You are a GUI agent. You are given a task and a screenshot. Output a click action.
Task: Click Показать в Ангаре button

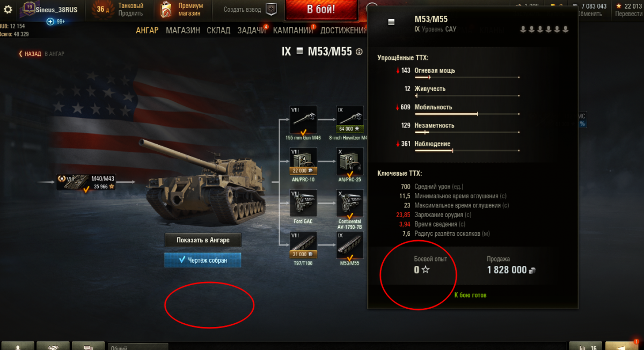coord(203,240)
